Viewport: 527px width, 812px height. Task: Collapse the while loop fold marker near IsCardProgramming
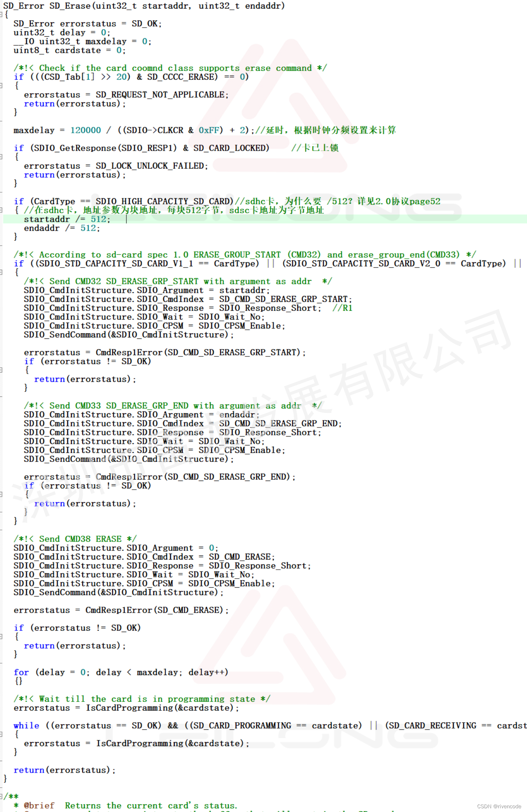[1, 734]
